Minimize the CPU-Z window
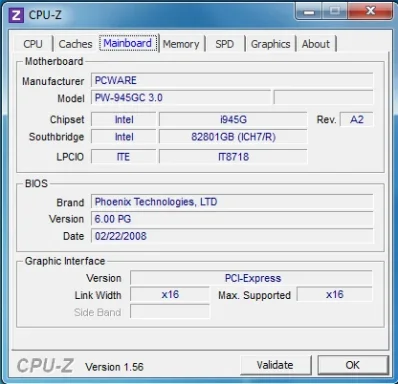 click(309, 11)
